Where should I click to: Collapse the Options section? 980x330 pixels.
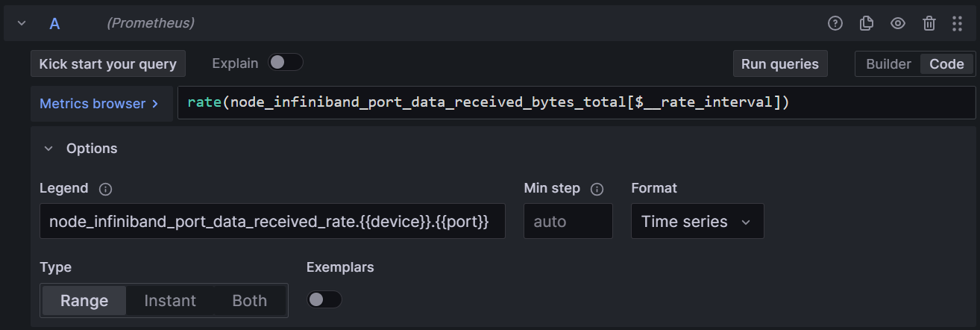click(48, 149)
